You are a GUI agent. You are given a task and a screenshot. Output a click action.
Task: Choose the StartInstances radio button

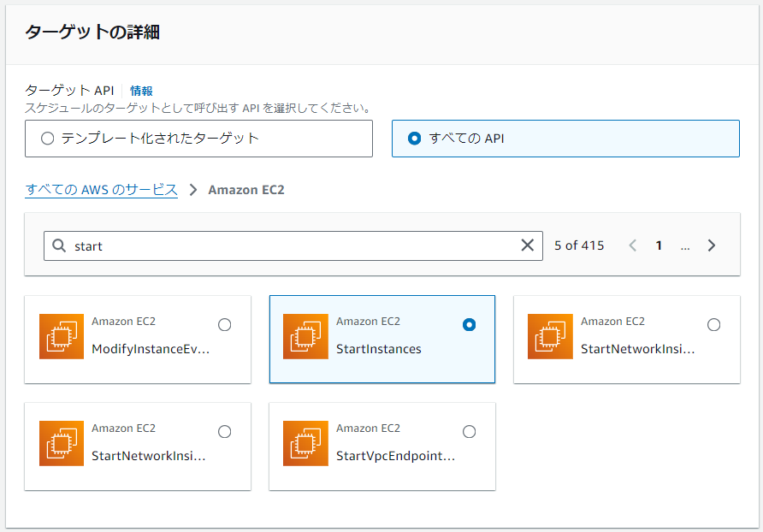coord(469,325)
